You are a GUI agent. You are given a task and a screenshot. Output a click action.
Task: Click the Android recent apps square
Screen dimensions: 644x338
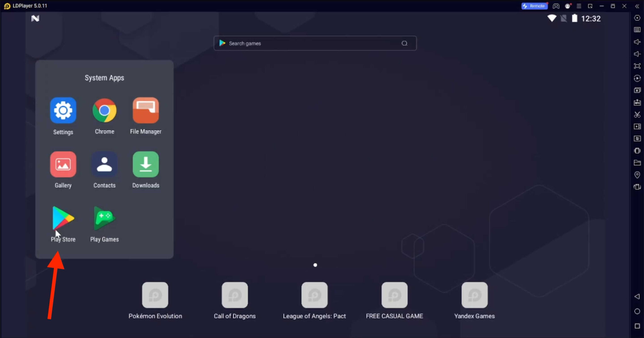point(637,326)
